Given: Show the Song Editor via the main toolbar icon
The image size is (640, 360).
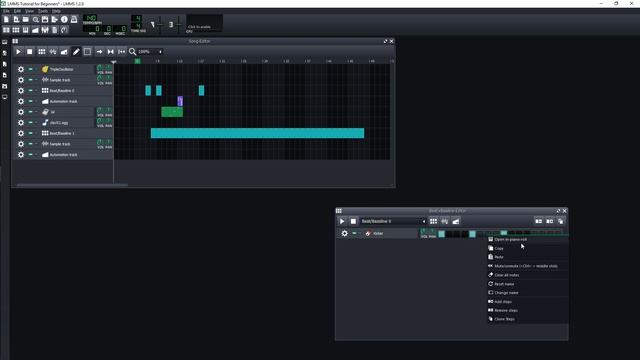Looking at the screenshot, I should [6, 30].
